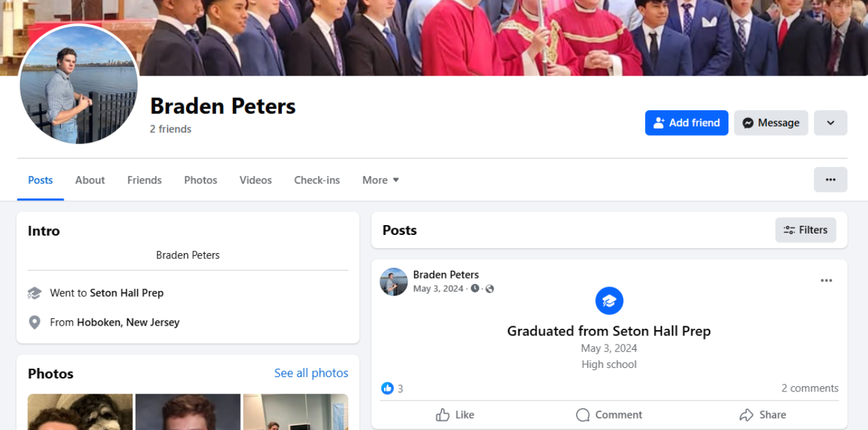Open the Seton Hall Prep intro link
The image size is (868, 430).
[x=127, y=293]
